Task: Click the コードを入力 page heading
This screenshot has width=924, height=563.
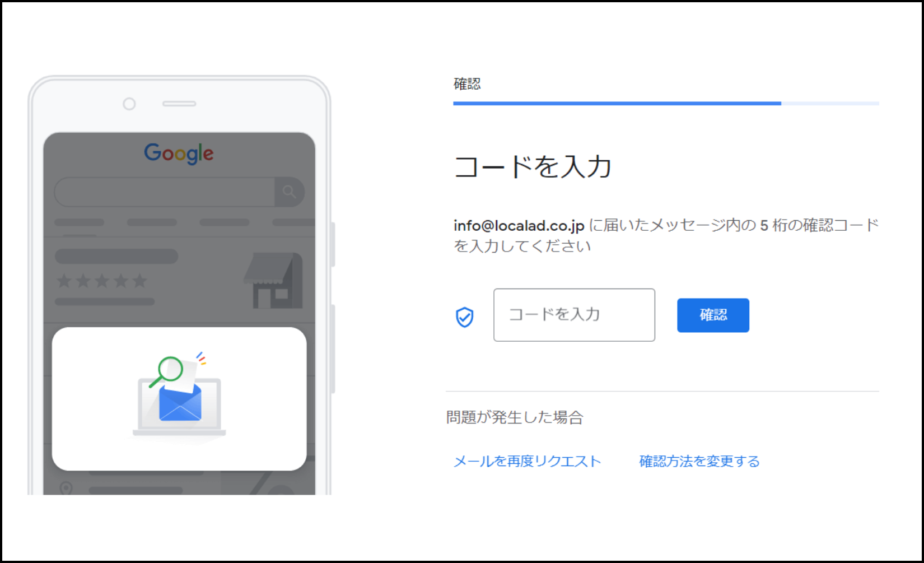Action: pyautogui.click(x=533, y=167)
